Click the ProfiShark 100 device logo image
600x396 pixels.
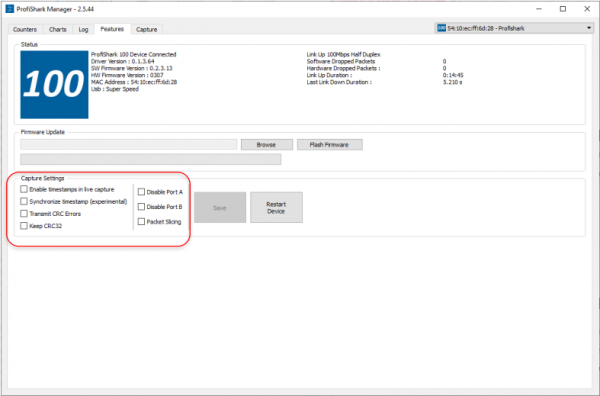click(54, 85)
